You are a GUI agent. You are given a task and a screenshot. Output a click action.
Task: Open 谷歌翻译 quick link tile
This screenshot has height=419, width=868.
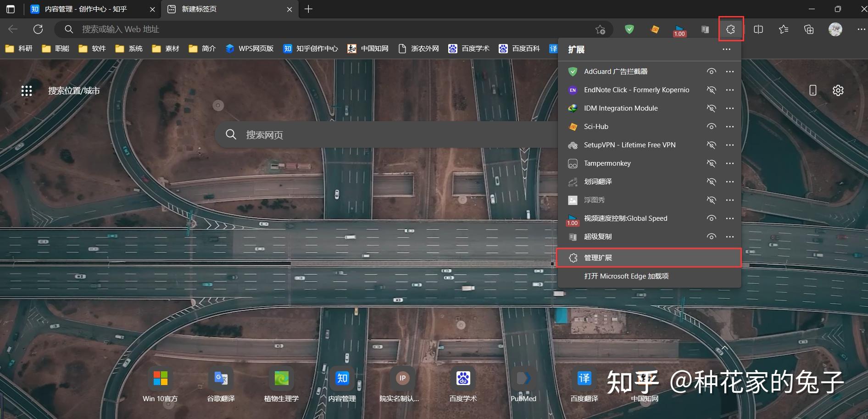coord(221,385)
